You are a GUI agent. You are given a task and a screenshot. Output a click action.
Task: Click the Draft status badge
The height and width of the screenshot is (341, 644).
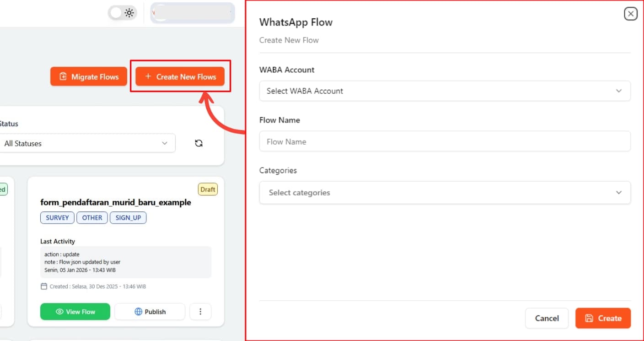(208, 189)
